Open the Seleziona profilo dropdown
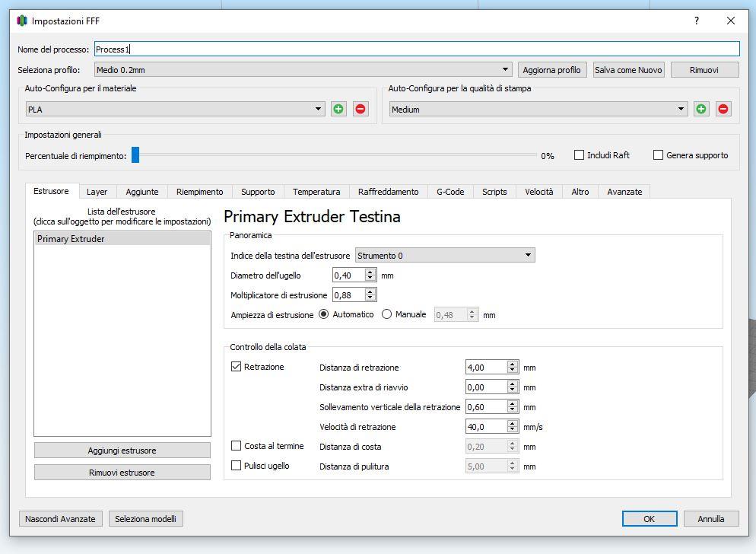Screen dimensions: 756x554 click(x=303, y=70)
